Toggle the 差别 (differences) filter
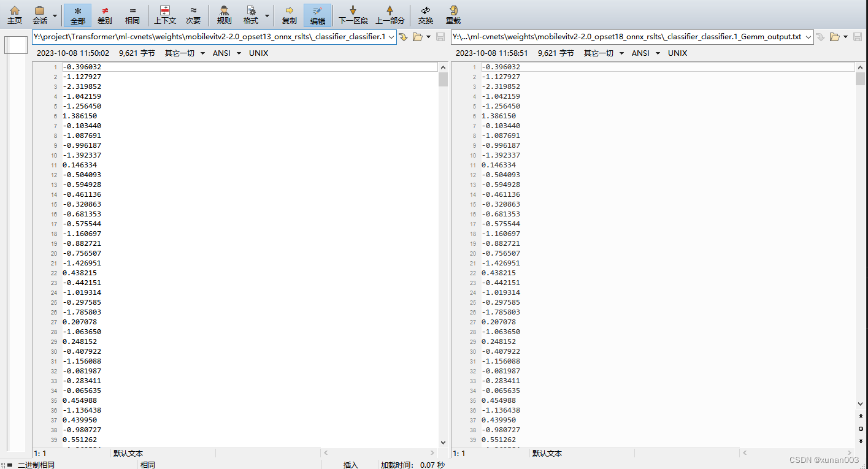 (105, 15)
